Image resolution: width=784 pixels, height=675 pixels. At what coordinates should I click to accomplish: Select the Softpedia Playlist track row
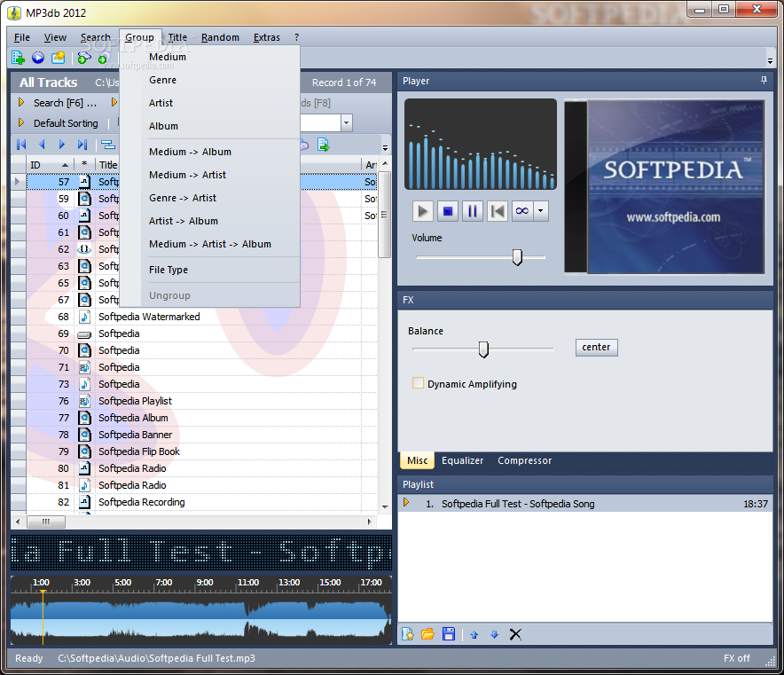pyautogui.click(x=201, y=401)
